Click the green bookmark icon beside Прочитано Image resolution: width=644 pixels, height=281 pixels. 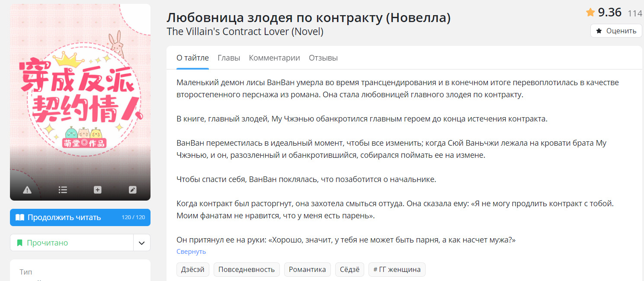pos(19,243)
